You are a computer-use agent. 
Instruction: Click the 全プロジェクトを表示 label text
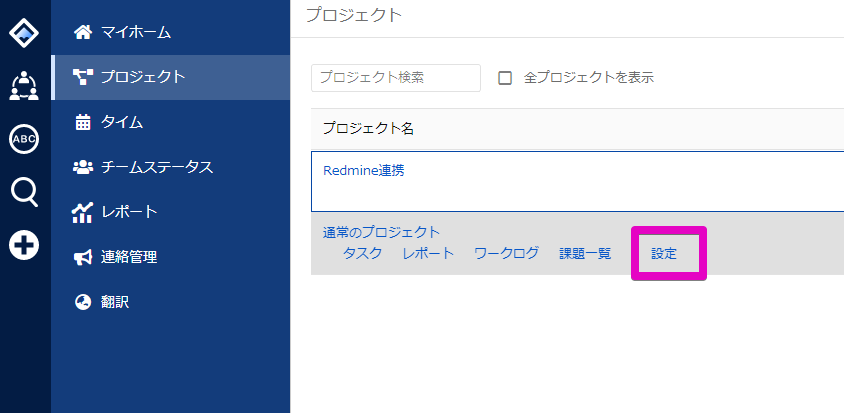click(589, 78)
